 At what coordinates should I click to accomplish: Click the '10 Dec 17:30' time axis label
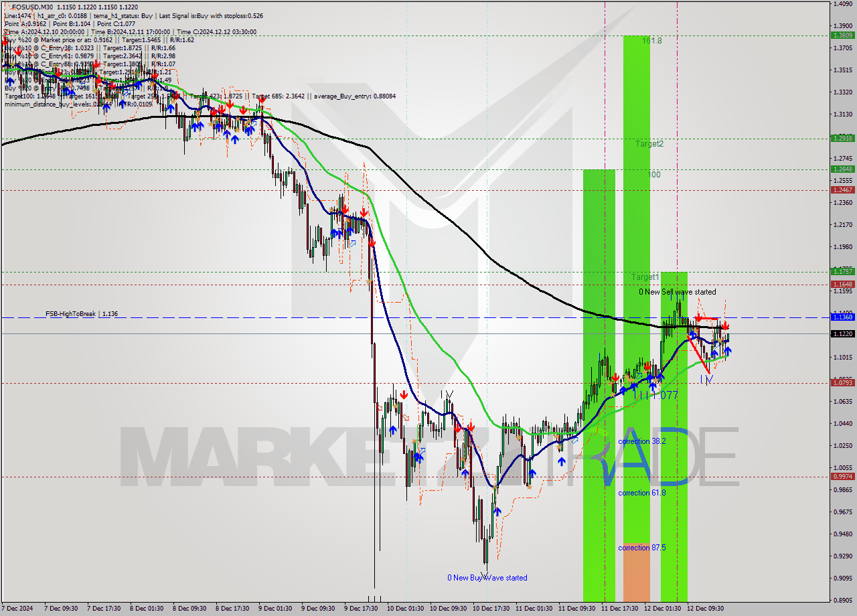click(x=490, y=609)
